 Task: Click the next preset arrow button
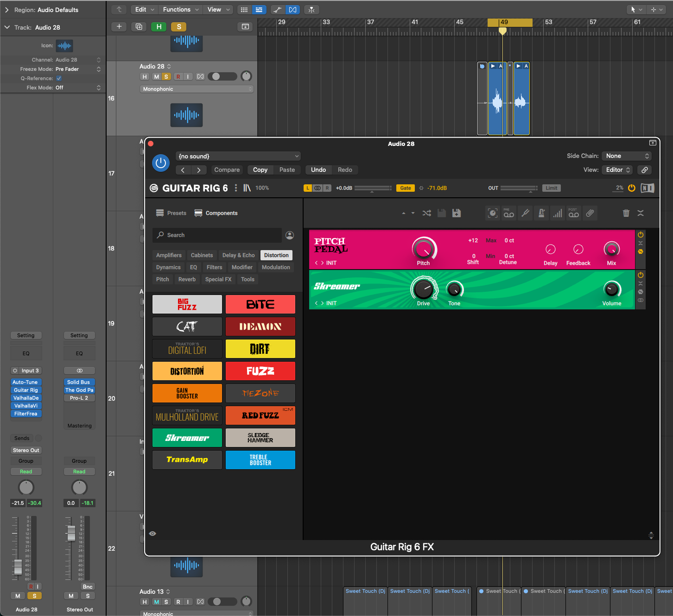(x=199, y=170)
